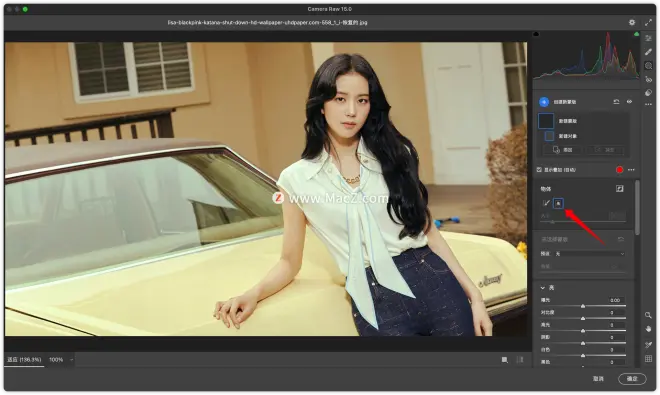The image size is (660, 395).
Task: Adjust the Whites slider handle
Action: point(583,355)
